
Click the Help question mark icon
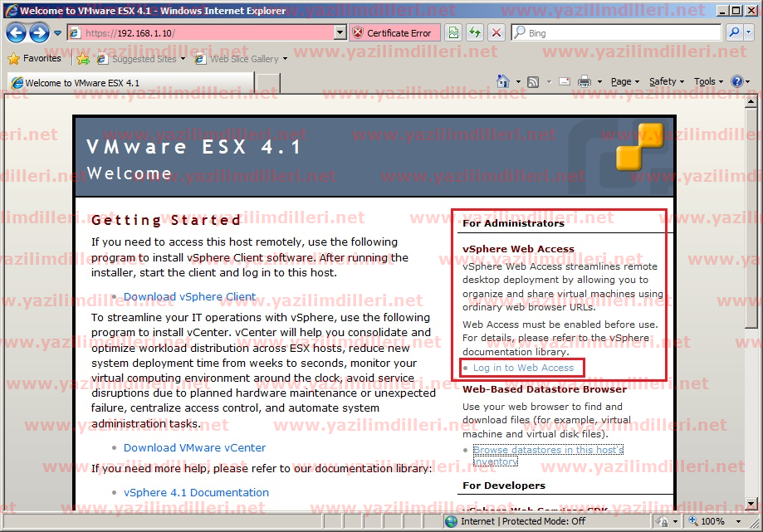click(x=737, y=81)
